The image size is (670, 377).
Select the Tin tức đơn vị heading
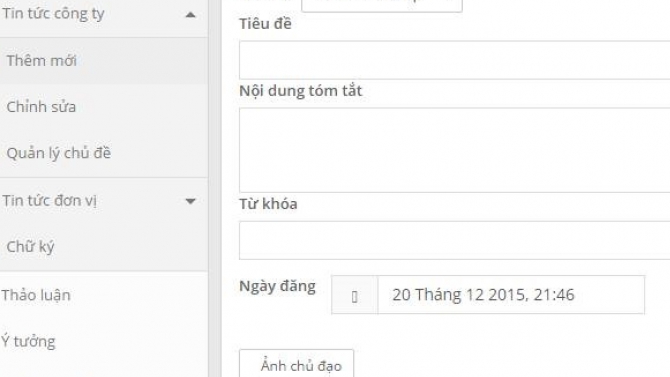click(50, 200)
